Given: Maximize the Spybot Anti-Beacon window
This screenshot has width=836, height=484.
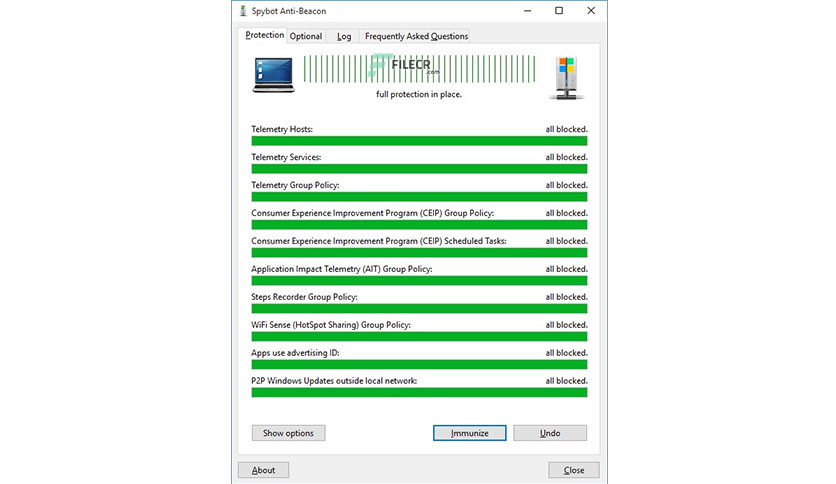Looking at the screenshot, I should [x=559, y=11].
